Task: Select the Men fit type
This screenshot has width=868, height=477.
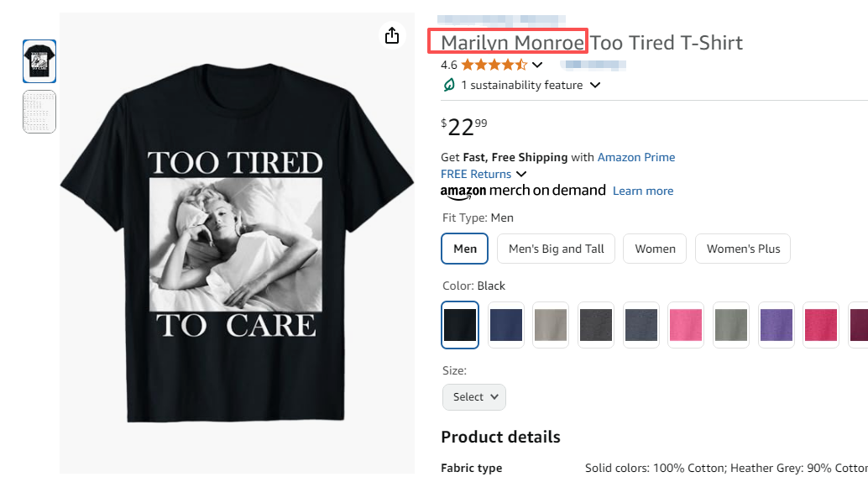Action: [465, 249]
